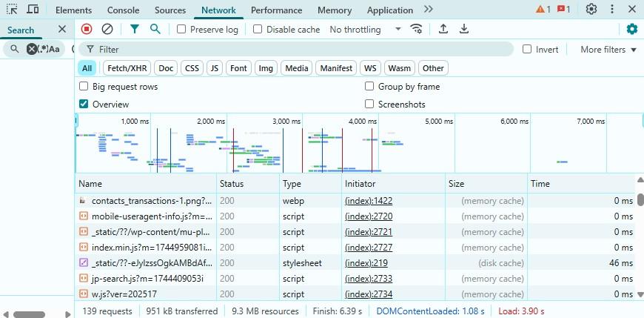Enable Group by frame checkbox
Image resolution: width=644 pixels, height=318 pixels.
369,87
